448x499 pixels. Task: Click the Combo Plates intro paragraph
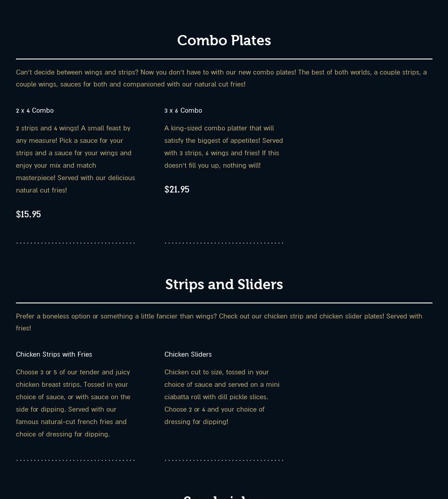point(221,78)
